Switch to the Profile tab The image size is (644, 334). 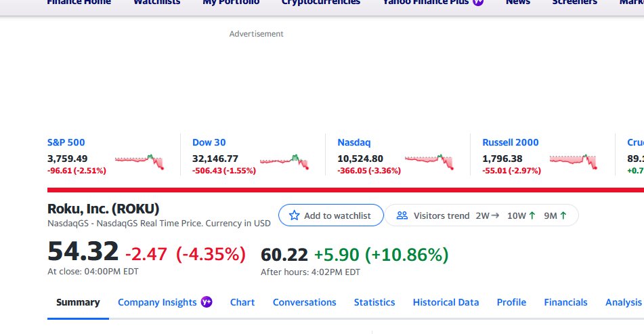pos(511,302)
